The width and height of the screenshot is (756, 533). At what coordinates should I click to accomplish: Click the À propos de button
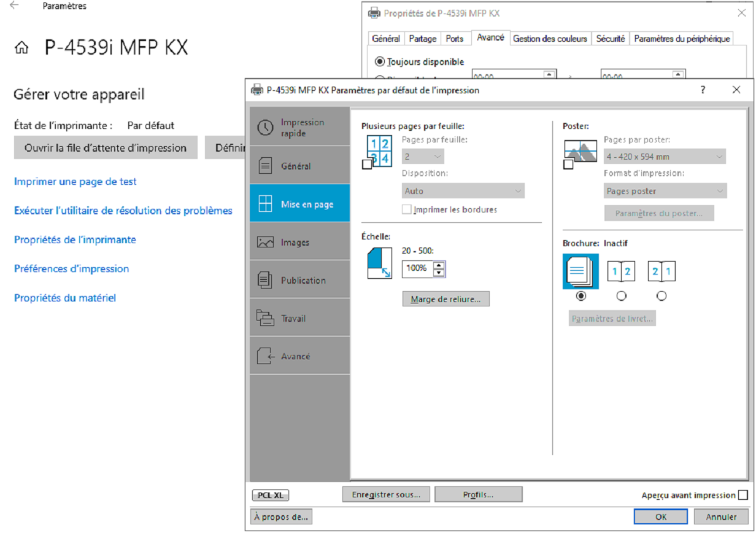click(x=282, y=517)
